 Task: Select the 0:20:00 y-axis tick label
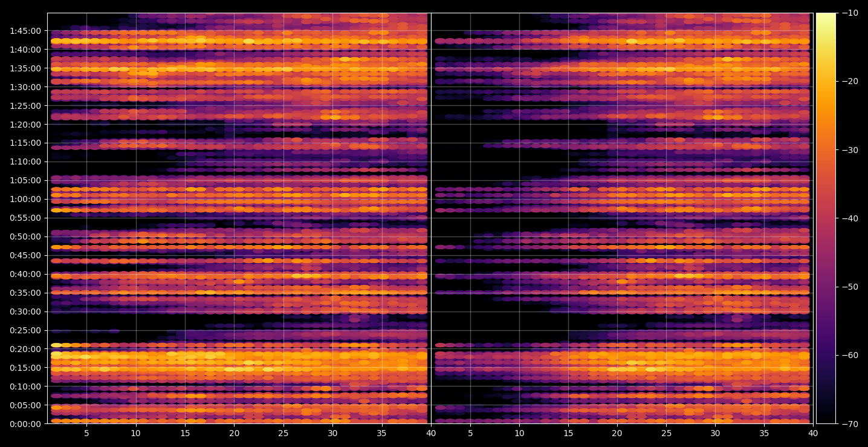(25, 349)
